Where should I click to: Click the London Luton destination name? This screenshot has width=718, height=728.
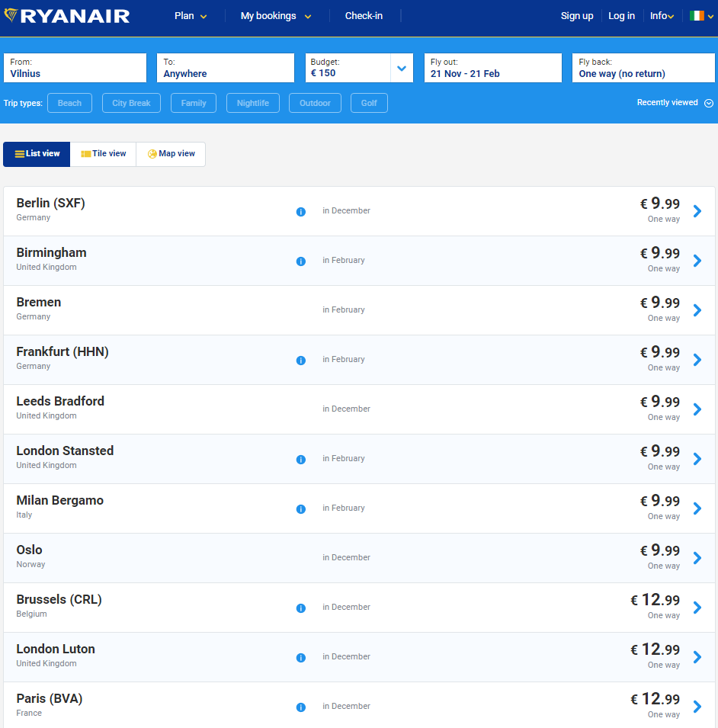[x=56, y=649]
